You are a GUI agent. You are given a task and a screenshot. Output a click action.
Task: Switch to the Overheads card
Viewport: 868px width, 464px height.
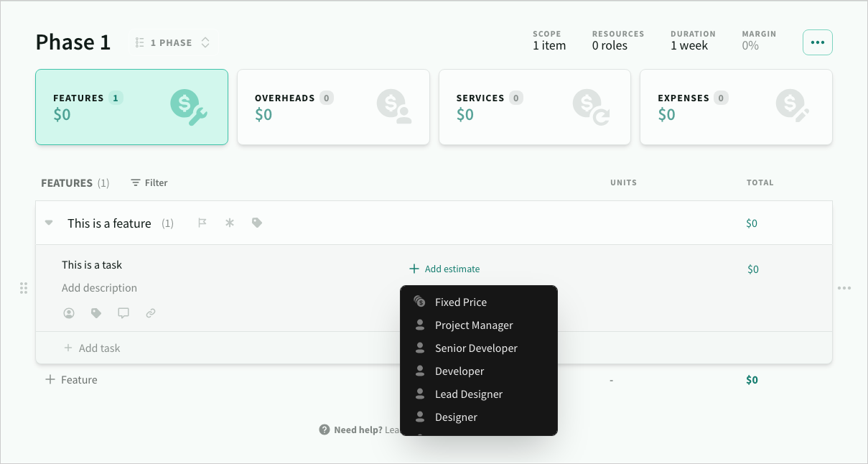[x=333, y=107]
